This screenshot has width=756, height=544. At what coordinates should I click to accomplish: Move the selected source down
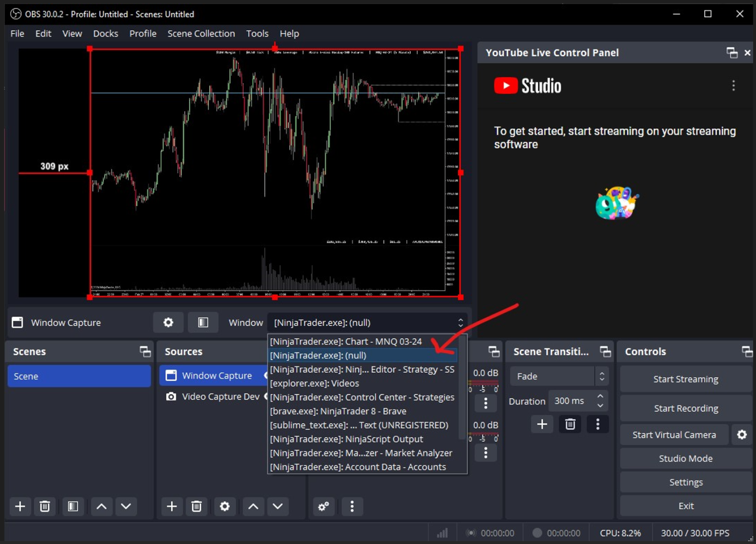(x=278, y=506)
